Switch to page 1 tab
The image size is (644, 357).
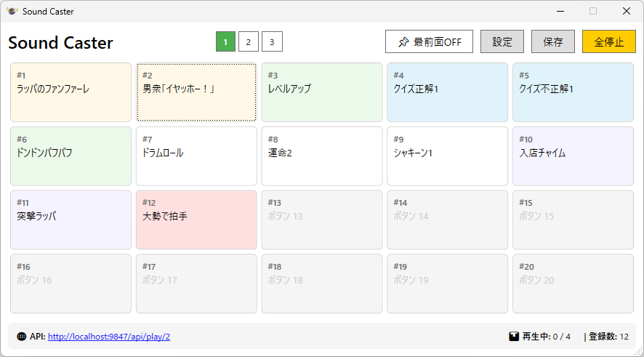(x=225, y=41)
